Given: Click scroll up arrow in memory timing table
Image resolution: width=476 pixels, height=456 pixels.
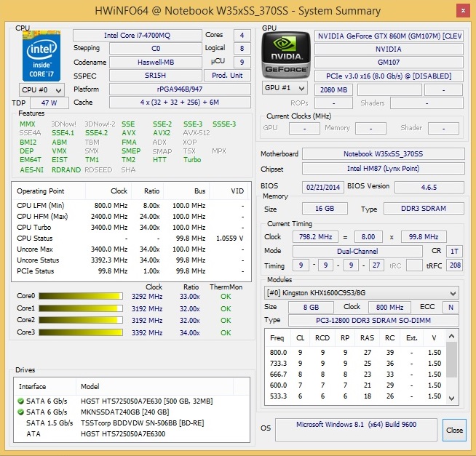Looking at the screenshot, I should [x=451, y=336].
